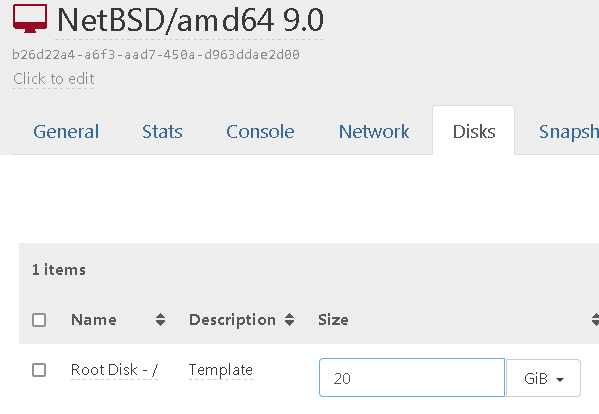The image size is (599, 414).
Task: Focus the disk size input field
Action: pyautogui.click(x=412, y=378)
